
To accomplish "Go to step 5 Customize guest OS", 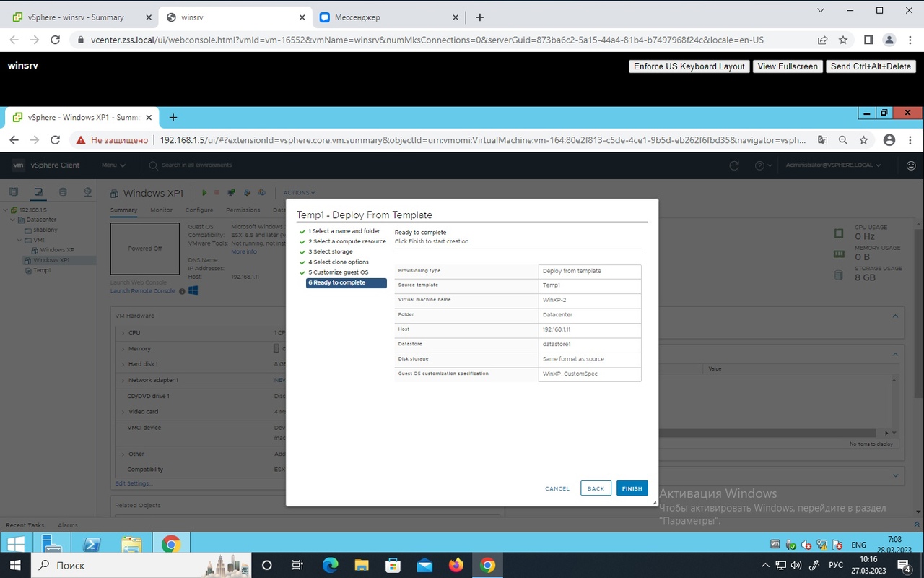I will (x=338, y=272).
